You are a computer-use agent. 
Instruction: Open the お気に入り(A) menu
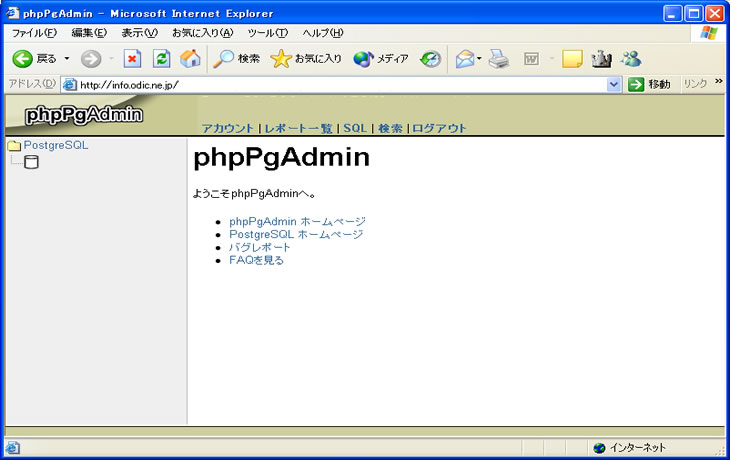pos(203,33)
